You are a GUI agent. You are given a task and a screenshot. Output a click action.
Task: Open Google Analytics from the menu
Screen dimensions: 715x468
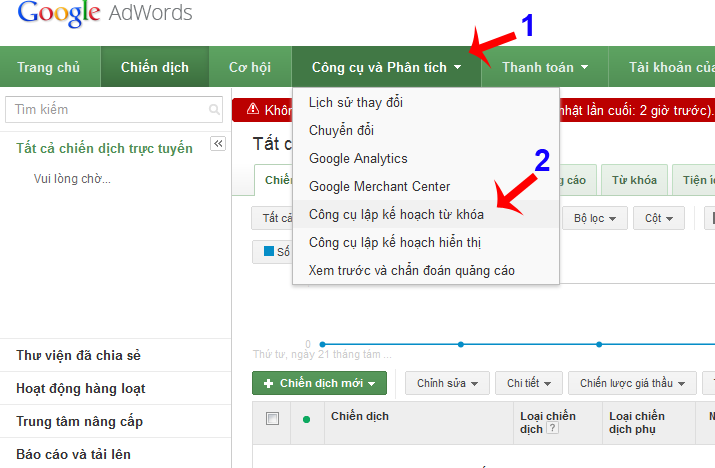(x=426, y=159)
